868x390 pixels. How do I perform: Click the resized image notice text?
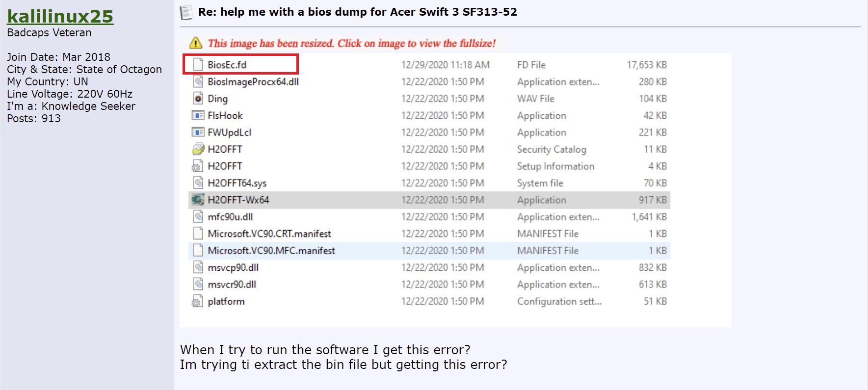point(351,44)
